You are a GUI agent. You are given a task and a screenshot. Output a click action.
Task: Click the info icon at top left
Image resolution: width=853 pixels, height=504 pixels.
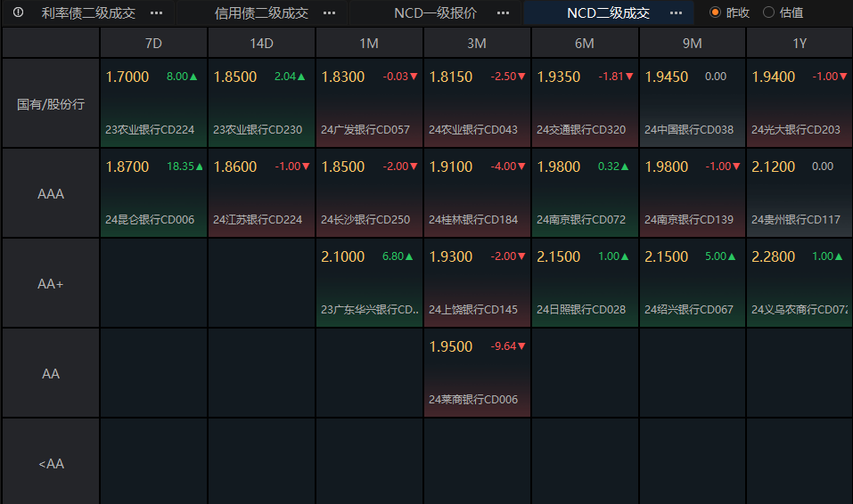coord(18,12)
